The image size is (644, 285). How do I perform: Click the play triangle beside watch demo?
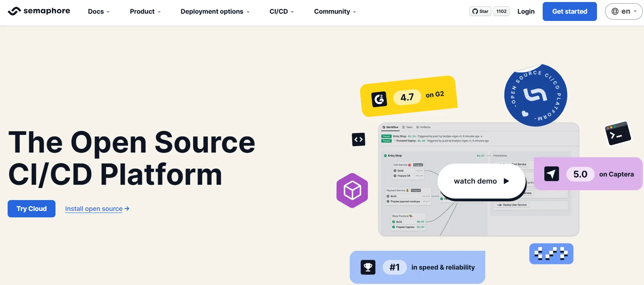click(506, 181)
